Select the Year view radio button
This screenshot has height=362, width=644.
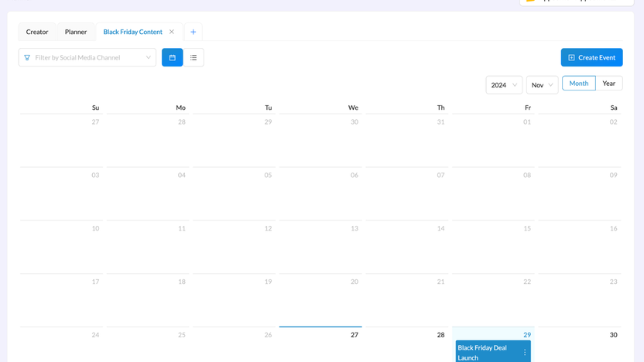click(608, 84)
